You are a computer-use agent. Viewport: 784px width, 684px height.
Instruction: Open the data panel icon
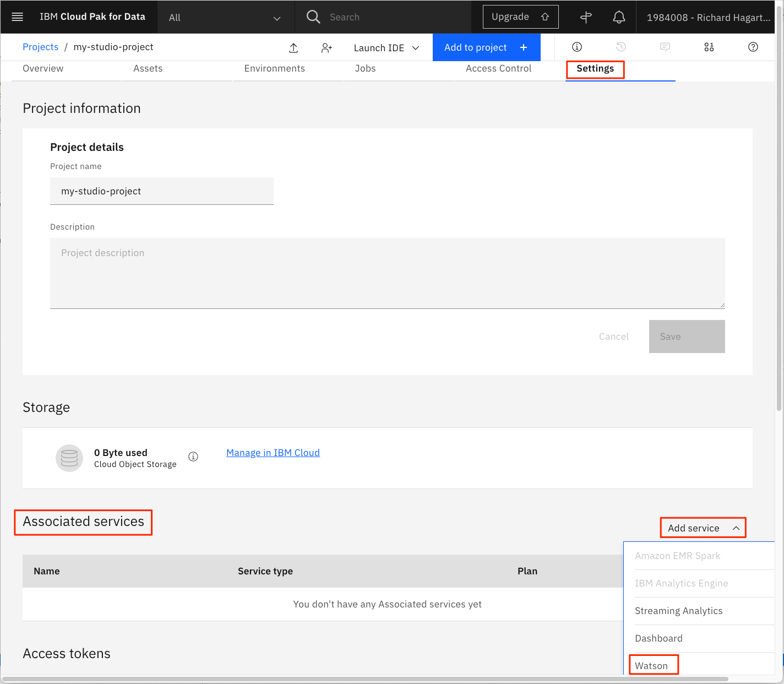pos(709,47)
